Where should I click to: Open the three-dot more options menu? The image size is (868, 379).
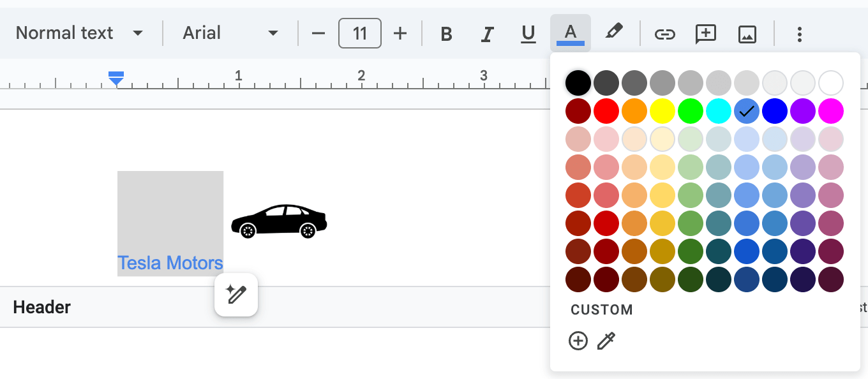799,34
